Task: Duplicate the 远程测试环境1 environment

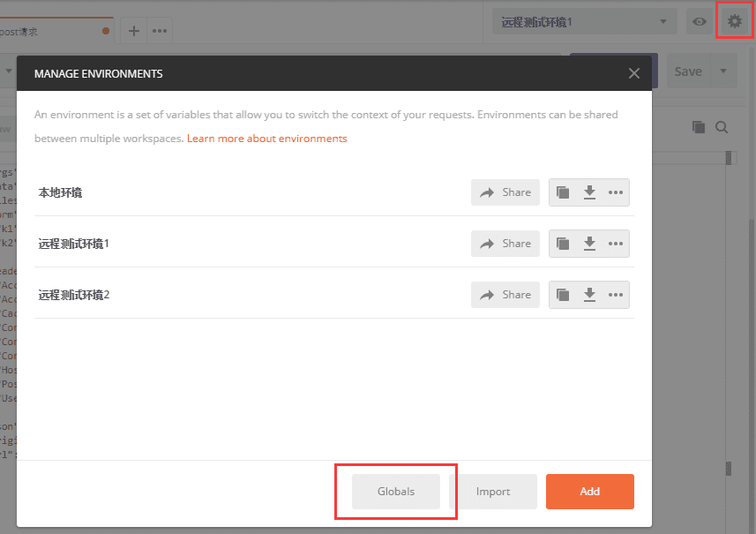Action: coord(563,244)
